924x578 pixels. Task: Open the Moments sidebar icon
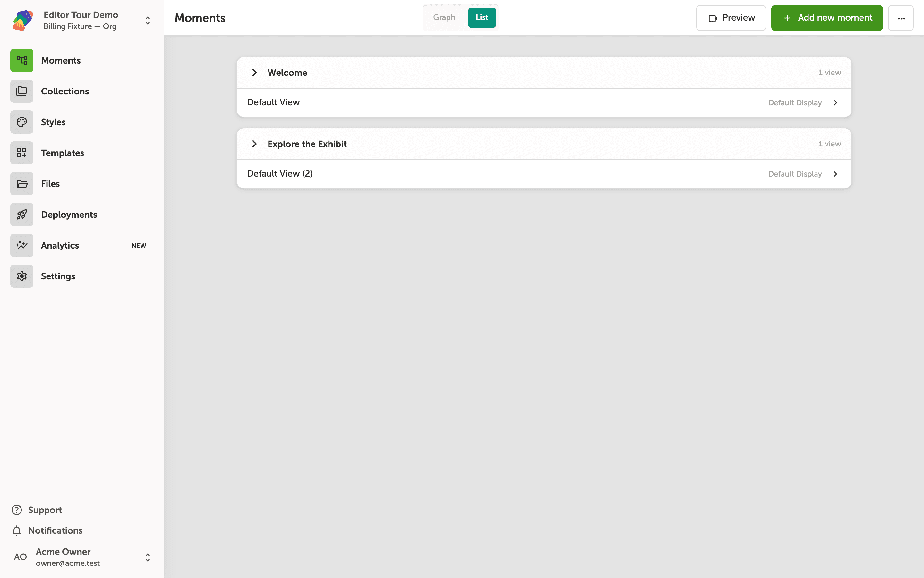click(22, 60)
